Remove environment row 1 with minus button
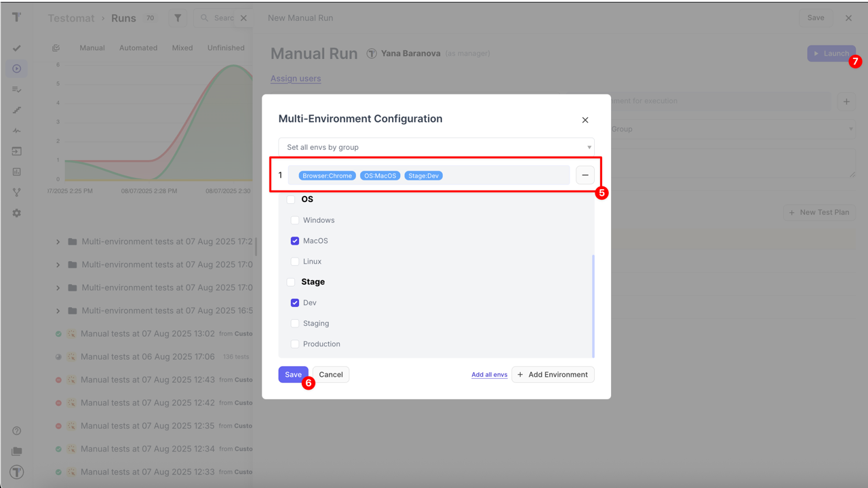Viewport: 868px width, 488px height. (585, 175)
